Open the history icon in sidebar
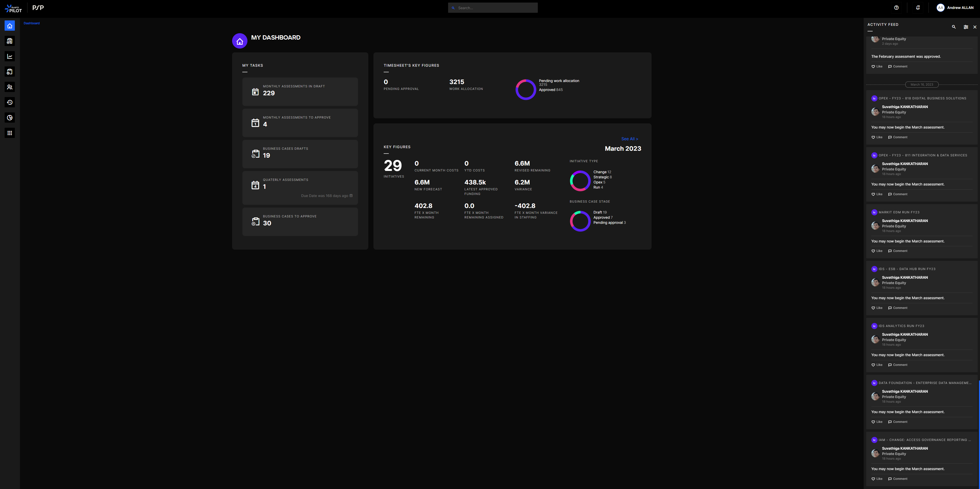The image size is (980, 489). 9,102
